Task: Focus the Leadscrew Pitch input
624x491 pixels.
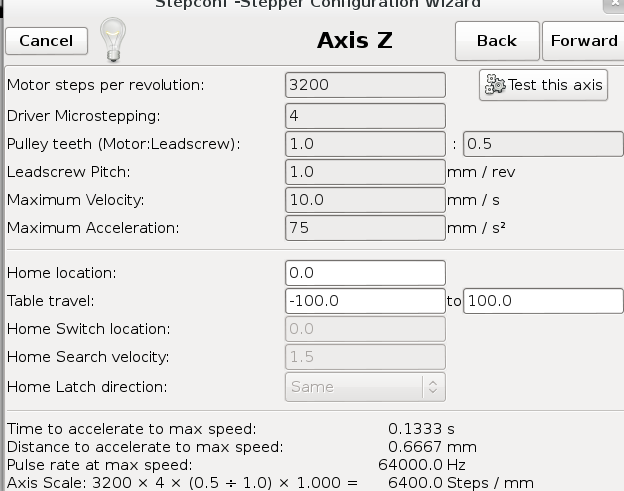Action: pos(365,171)
